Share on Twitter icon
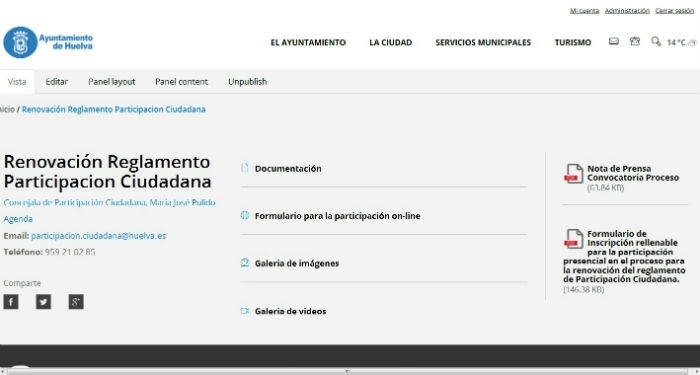The height and width of the screenshot is (375, 700). coord(43,302)
